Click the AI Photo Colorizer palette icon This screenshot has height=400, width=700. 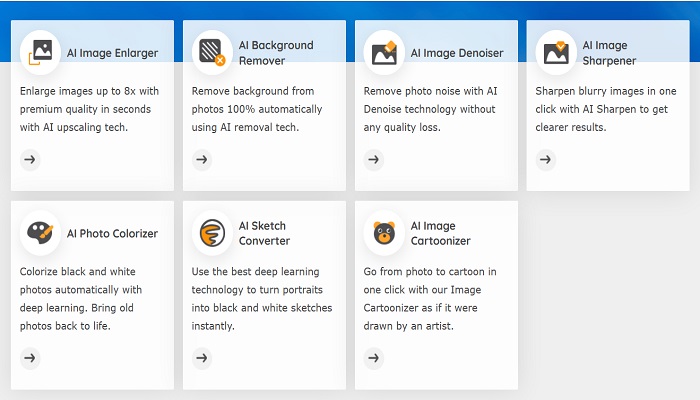(x=40, y=233)
